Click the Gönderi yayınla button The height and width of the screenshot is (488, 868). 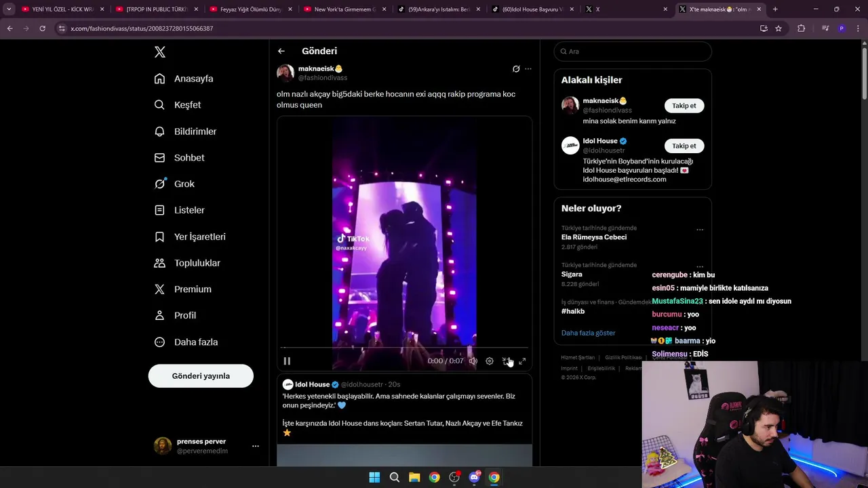[201, 376]
